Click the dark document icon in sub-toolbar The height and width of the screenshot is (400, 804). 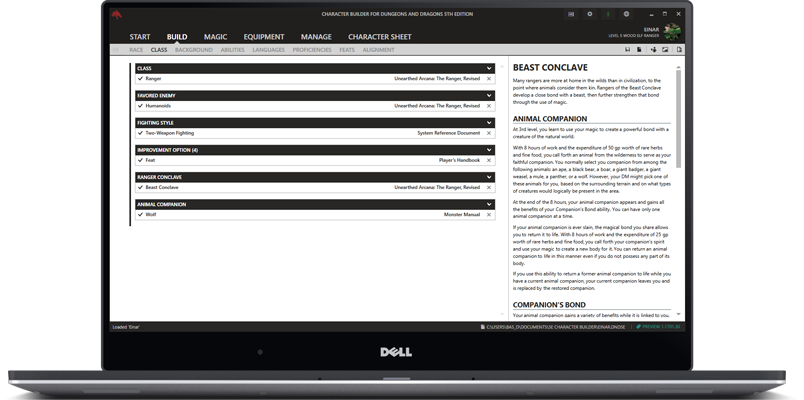click(x=639, y=50)
